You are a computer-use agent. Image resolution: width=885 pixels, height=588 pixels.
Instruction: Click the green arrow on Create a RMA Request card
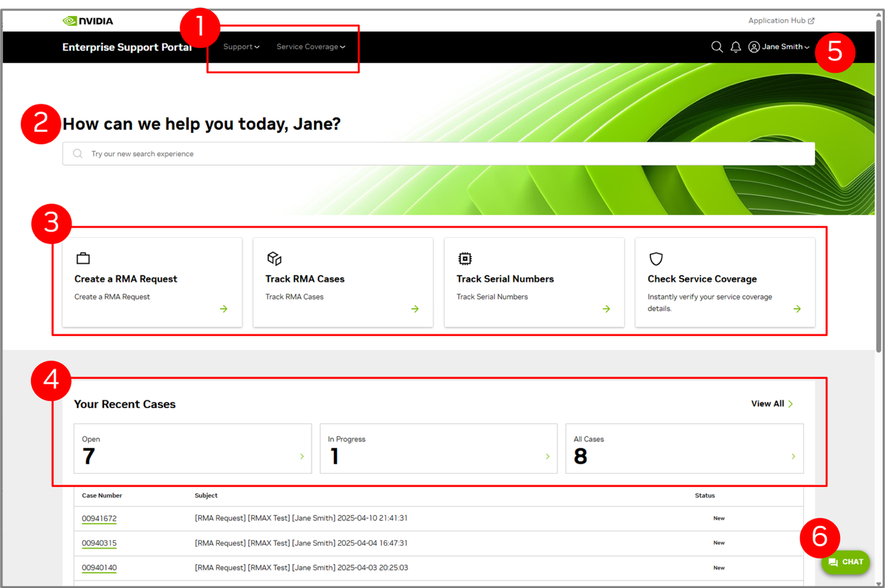pyautogui.click(x=224, y=309)
